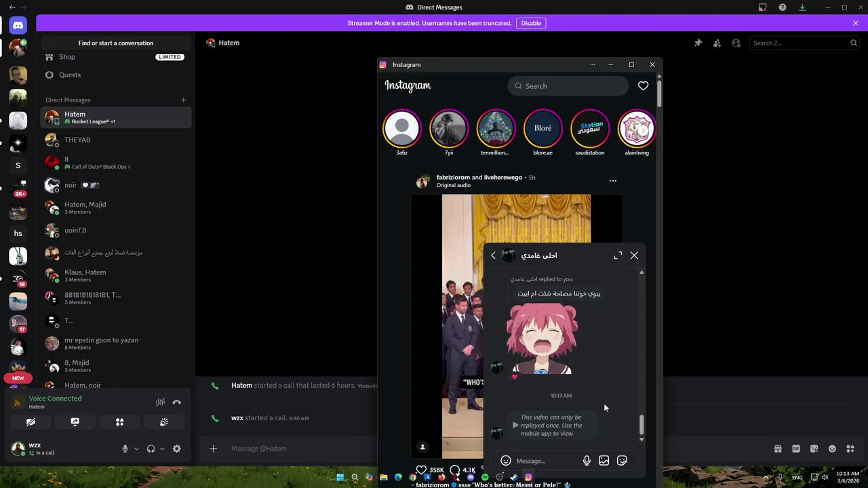Close the Instagram chat popup
Screen dimensions: 868x488
click(634, 256)
